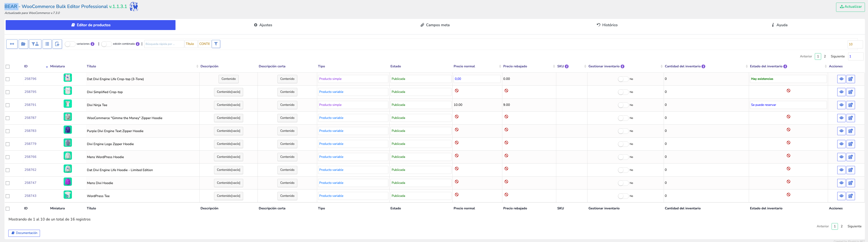Edit WooCommerce Gimme the Money Hoodie pencil icon
Viewport: 868px width, 242px height.
point(851,118)
